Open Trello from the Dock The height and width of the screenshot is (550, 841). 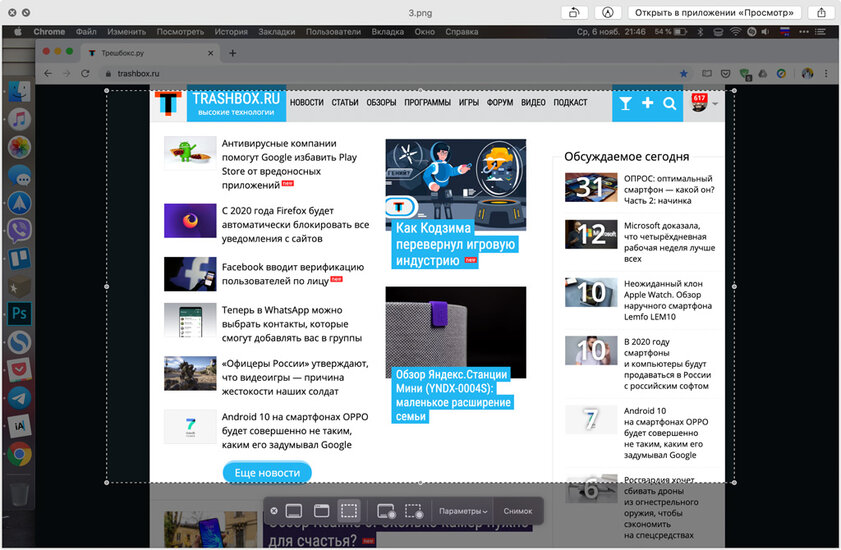pyautogui.click(x=19, y=259)
